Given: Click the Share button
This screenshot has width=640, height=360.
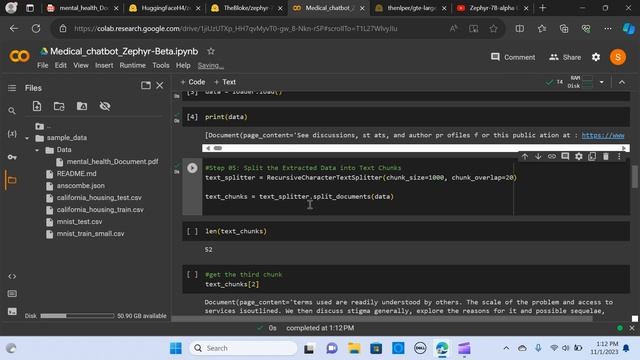Looking at the screenshot, I should point(565,57).
